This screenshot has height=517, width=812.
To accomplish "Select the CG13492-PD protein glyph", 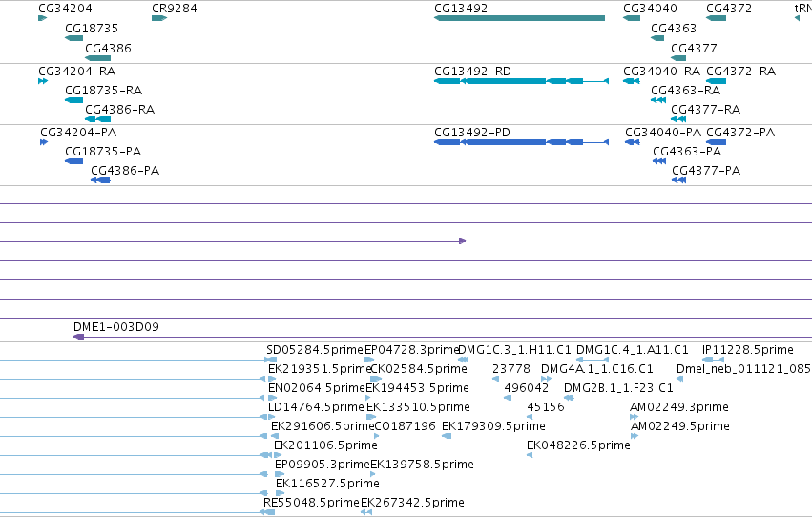I will pos(522,142).
